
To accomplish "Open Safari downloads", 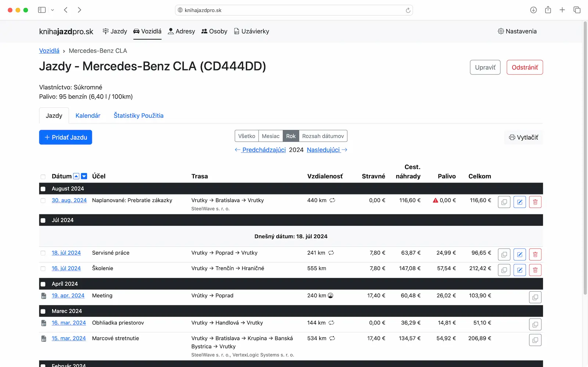I will 534,10.
